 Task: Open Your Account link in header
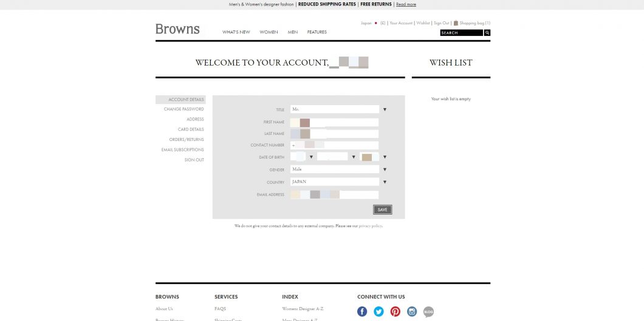tap(401, 23)
